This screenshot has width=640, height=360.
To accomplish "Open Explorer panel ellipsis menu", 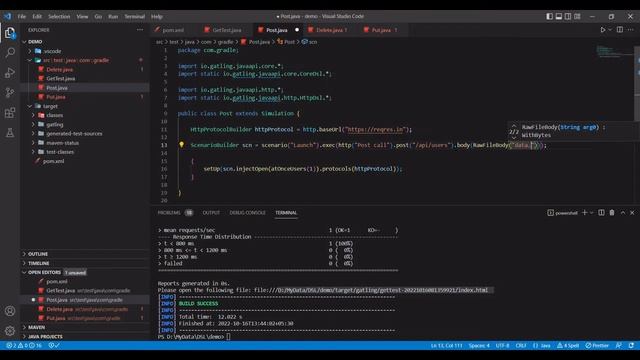I will coord(140,30).
